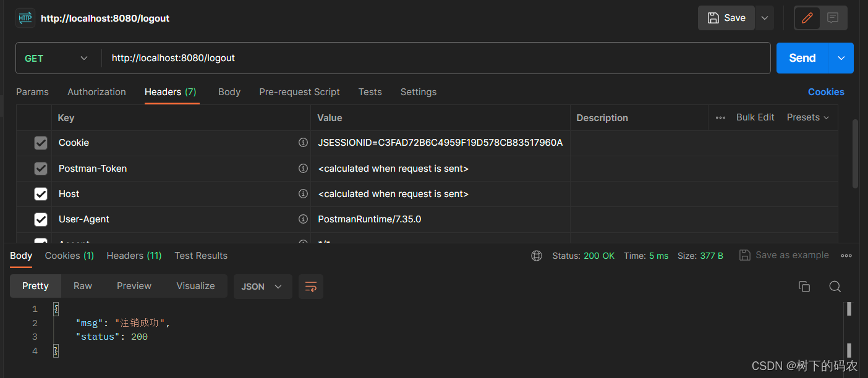Click the JSESSIONID cookie value cell
The height and width of the screenshot is (378, 868).
click(x=440, y=143)
